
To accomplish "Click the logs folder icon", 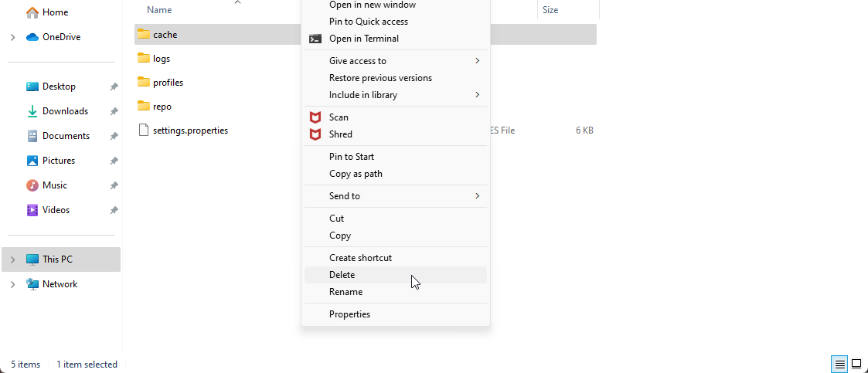I will (x=144, y=58).
